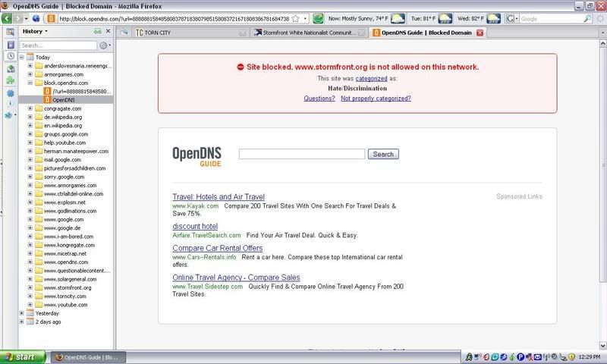Click the history clock icon in the left sidebar strip
This screenshot has height=364, width=607.
coord(9,56)
